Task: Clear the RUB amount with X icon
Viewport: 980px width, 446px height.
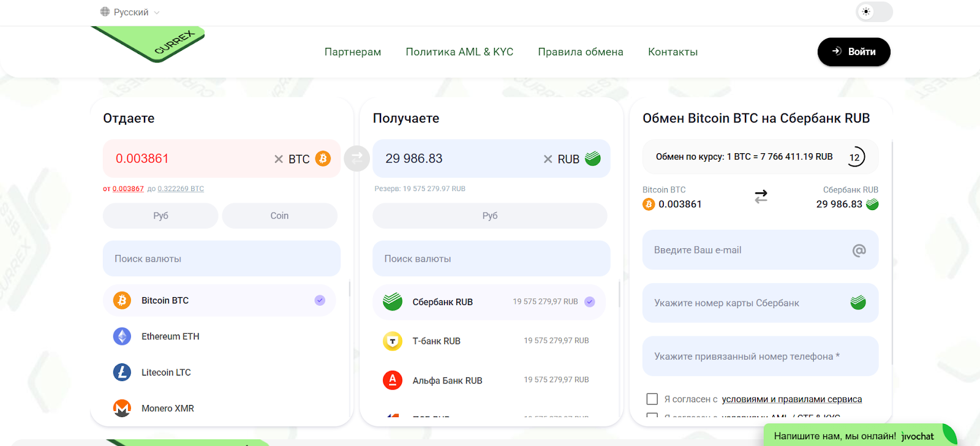Action: point(548,159)
